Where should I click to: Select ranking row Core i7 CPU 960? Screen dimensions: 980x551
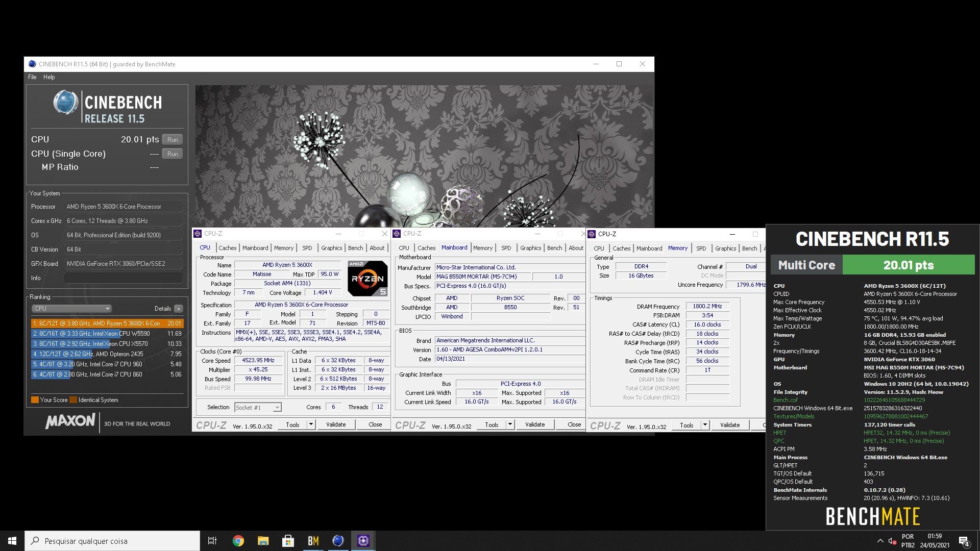[x=107, y=364]
